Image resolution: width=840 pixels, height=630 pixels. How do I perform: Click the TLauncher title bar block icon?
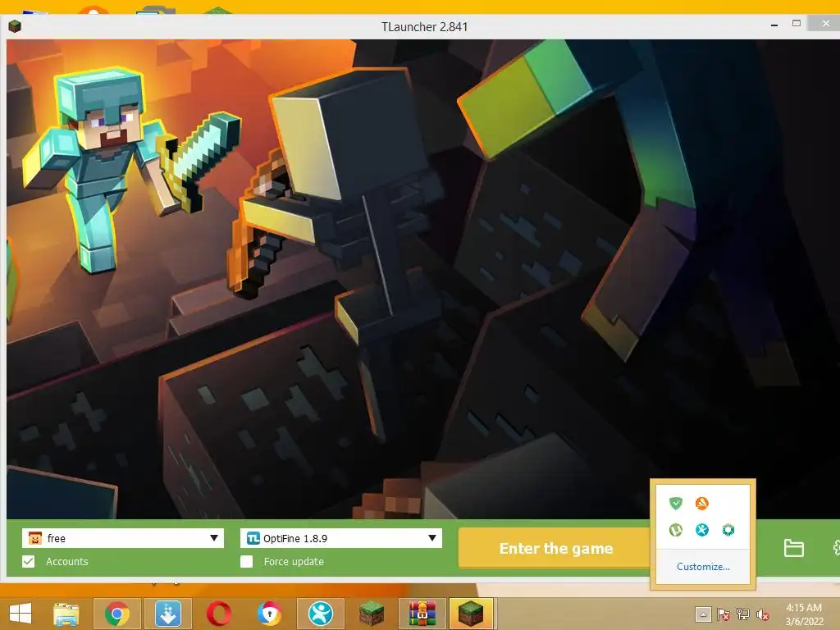point(15,26)
